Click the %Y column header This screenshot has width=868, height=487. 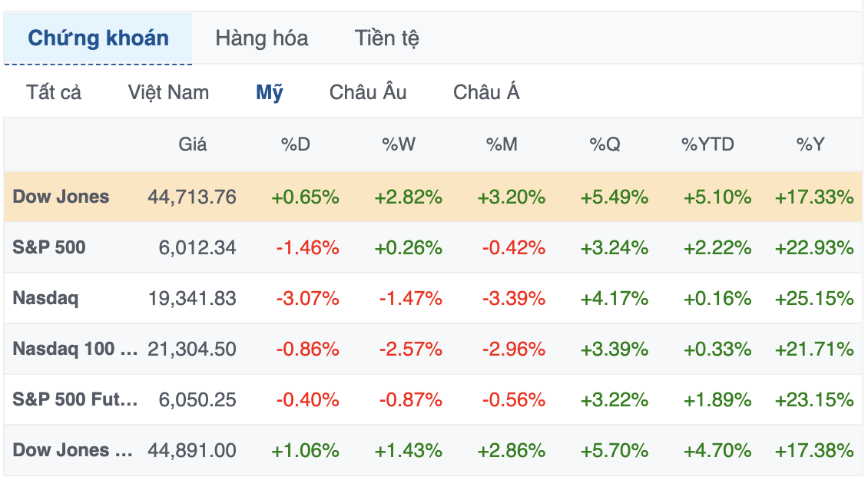click(810, 144)
